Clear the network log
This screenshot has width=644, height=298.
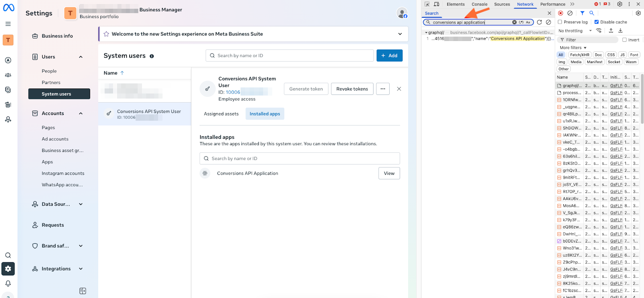point(570,13)
